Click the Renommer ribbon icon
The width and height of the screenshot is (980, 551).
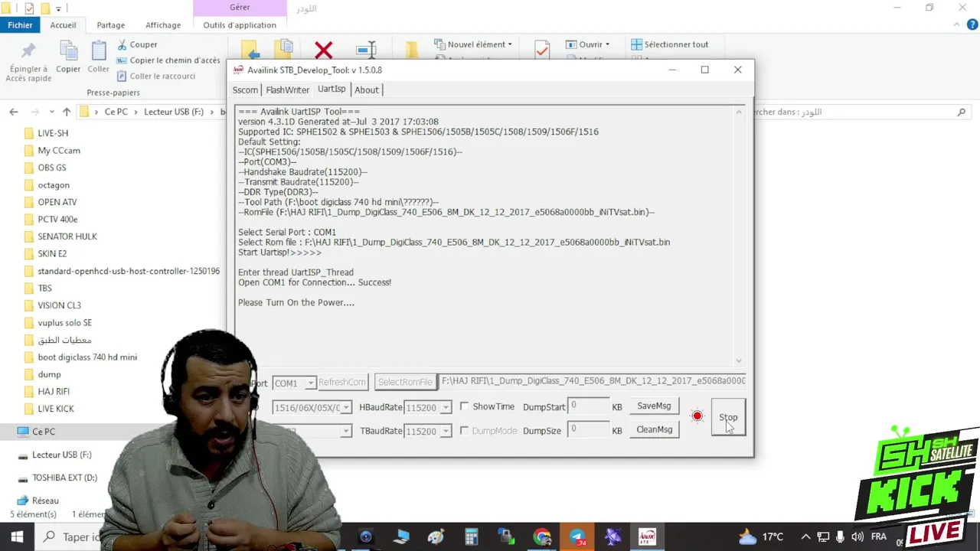(367, 50)
